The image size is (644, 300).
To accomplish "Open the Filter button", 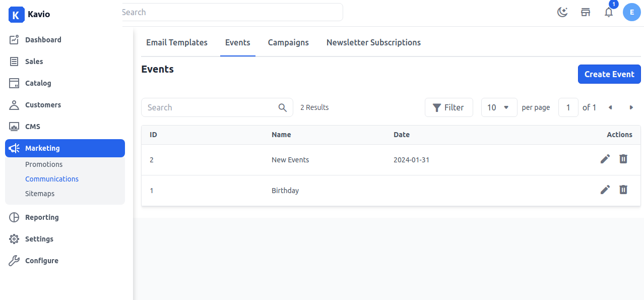I will 448,107.
